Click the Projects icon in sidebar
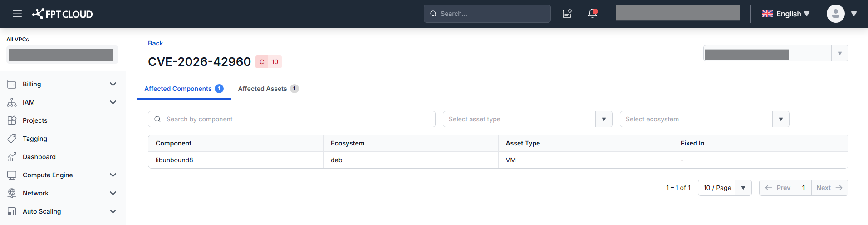 click(x=12, y=120)
